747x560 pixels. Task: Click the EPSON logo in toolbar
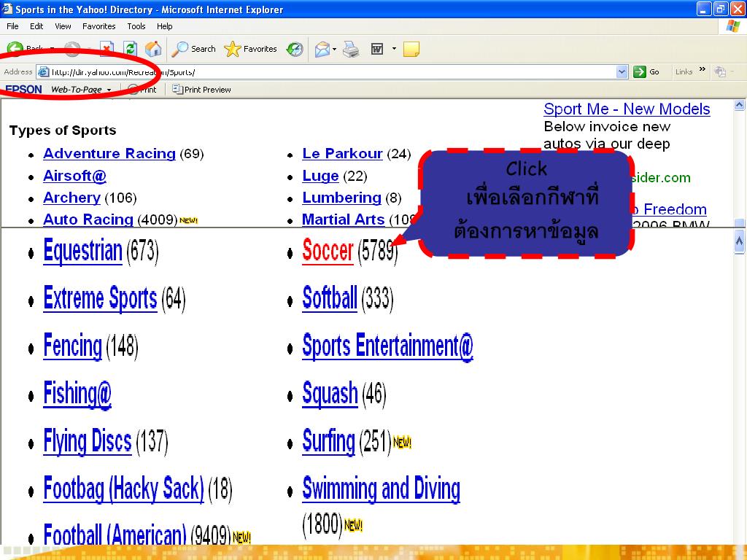point(23,89)
